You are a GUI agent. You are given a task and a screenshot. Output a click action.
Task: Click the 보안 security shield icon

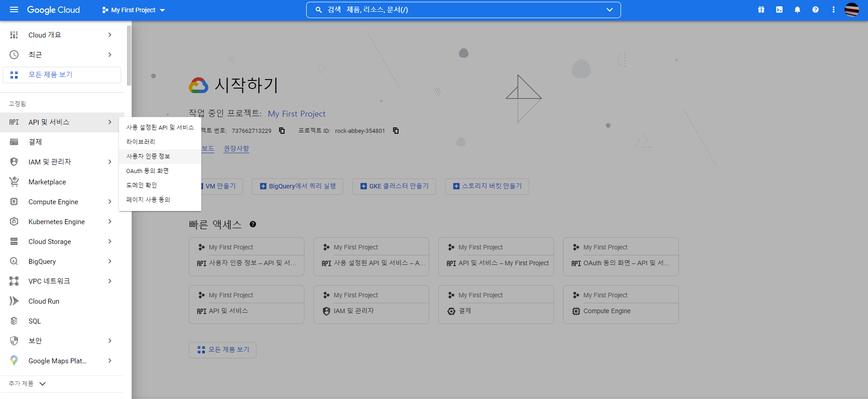tap(14, 341)
